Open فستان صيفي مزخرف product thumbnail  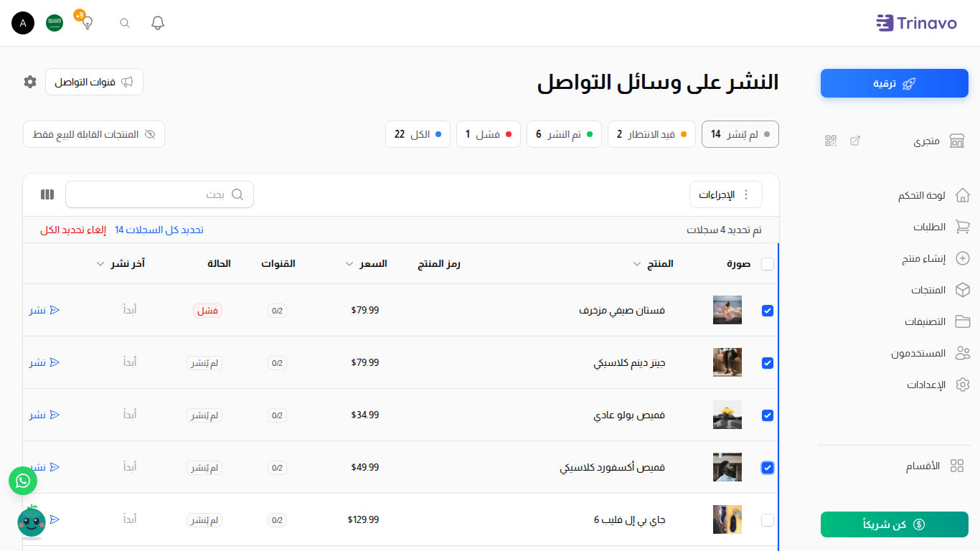tap(727, 310)
